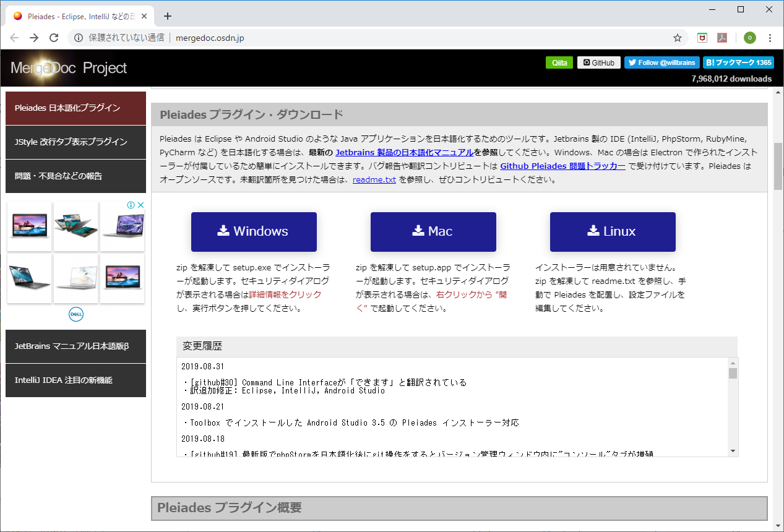Close the Dell ad
The height and width of the screenshot is (532, 784).
point(140,205)
